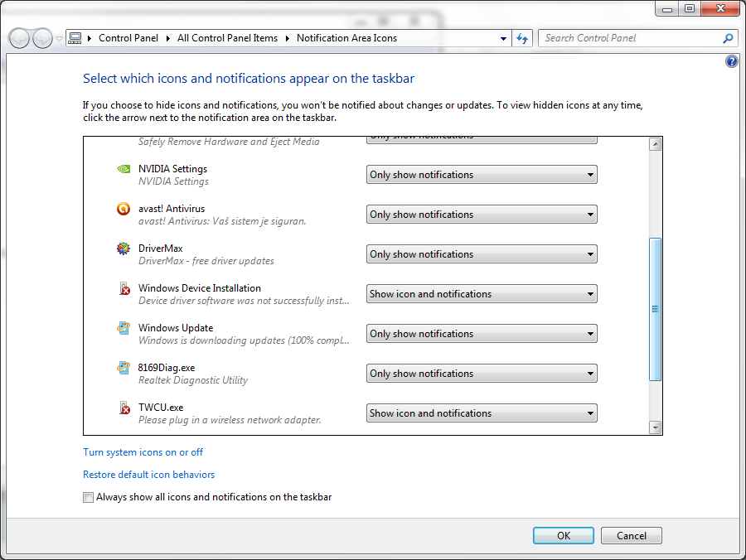This screenshot has height=560, width=746.
Task: Click the address bar refresh button
Action: [x=522, y=38]
